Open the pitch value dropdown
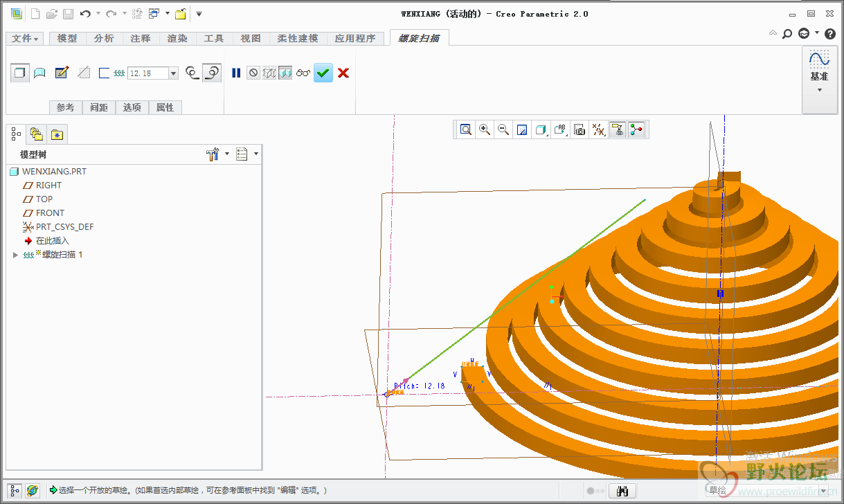The width and height of the screenshot is (844, 504). [x=173, y=73]
